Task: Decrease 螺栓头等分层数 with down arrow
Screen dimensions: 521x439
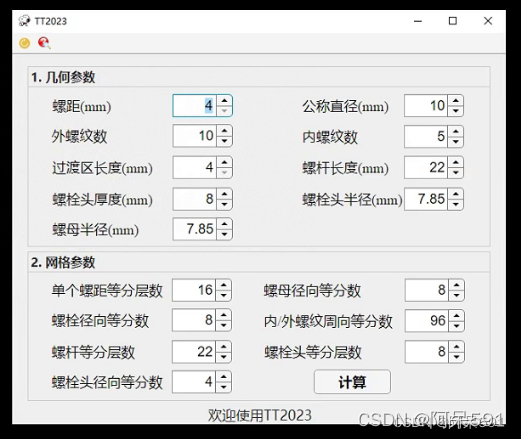Action: [456, 357]
